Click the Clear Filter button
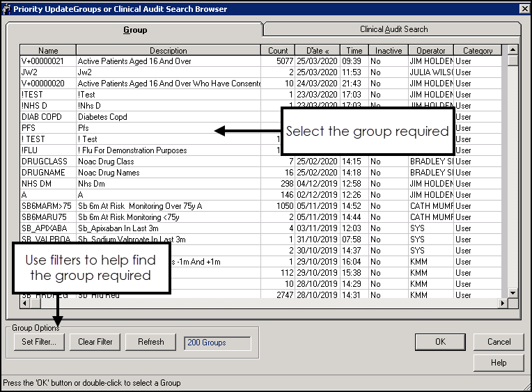Viewport: 532px width, 392px height. pyautogui.click(x=96, y=342)
